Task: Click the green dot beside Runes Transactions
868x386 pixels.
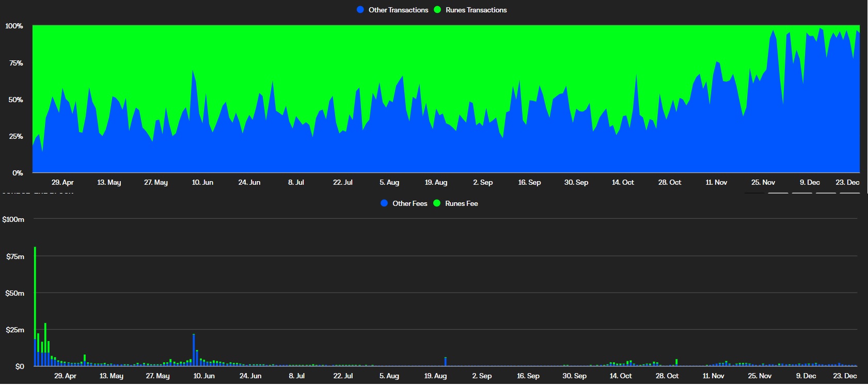Action: 437,10
